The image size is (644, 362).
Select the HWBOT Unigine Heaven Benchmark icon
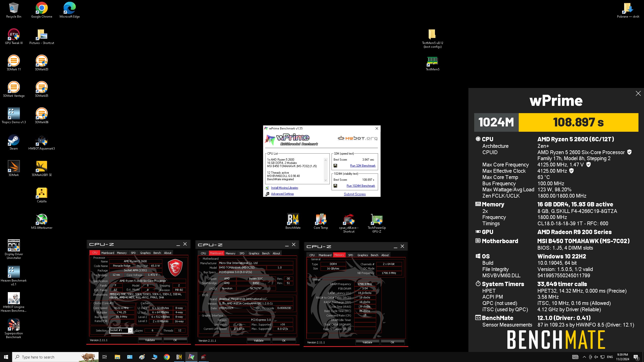point(14,302)
